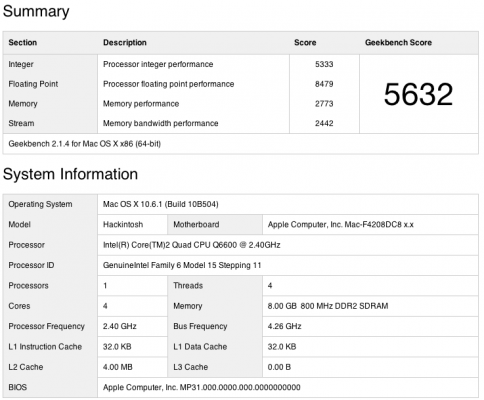Image resolution: width=484 pixels, height=400 pixels.
Task: Click the L1 Instruction Cache label
Action: click(45, 347)
